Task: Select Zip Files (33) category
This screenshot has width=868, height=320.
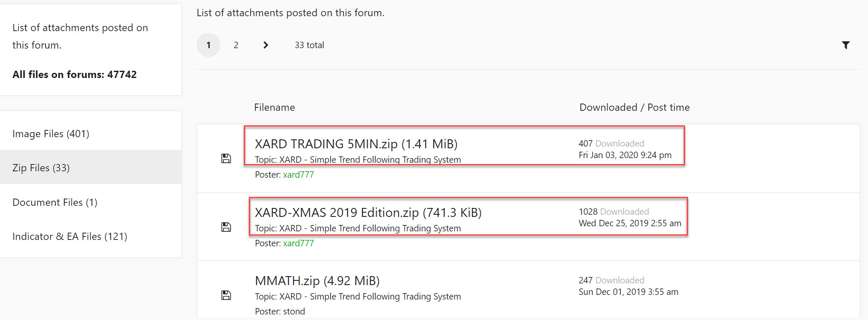Action: (41, 168)
